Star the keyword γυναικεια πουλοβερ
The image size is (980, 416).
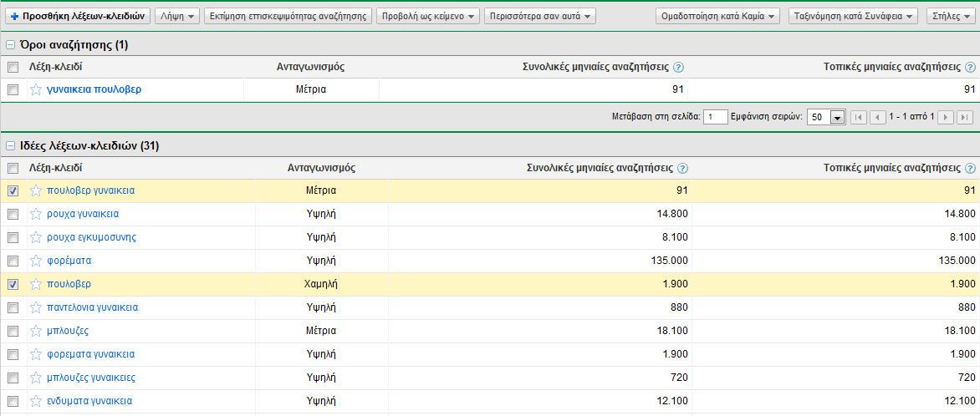pyautogui.click(x=36, y=89)
